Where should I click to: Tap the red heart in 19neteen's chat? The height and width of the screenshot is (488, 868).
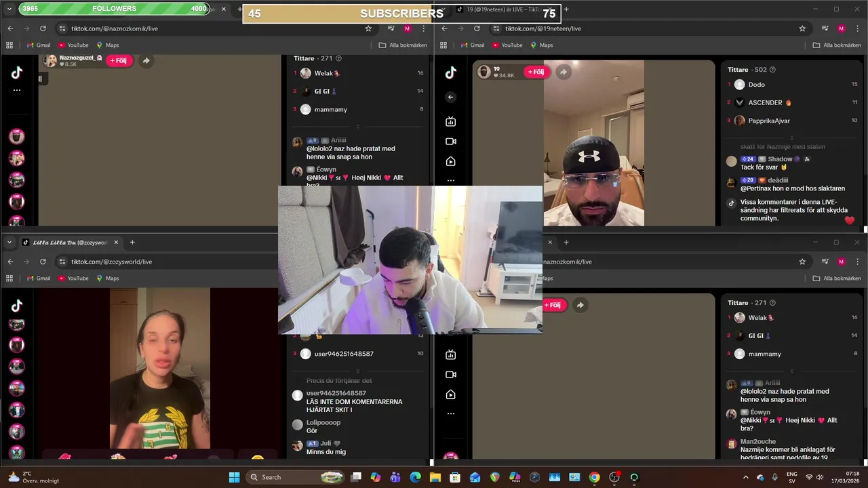[x=850, y=220]
